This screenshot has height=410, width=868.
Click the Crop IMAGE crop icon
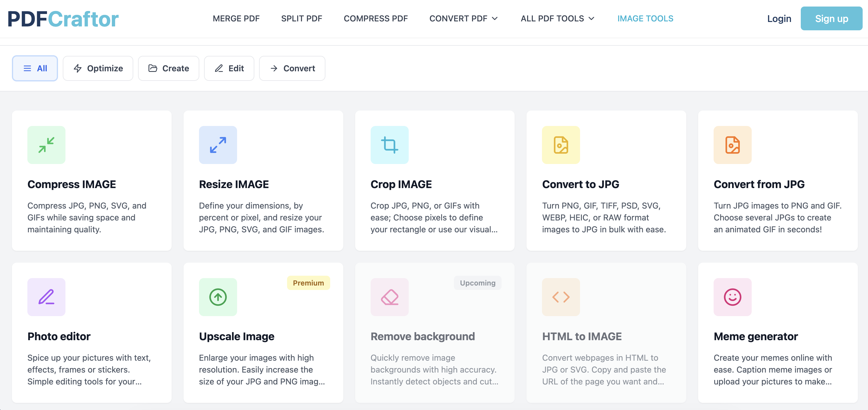pyautogui.click(x=389, y=145)
